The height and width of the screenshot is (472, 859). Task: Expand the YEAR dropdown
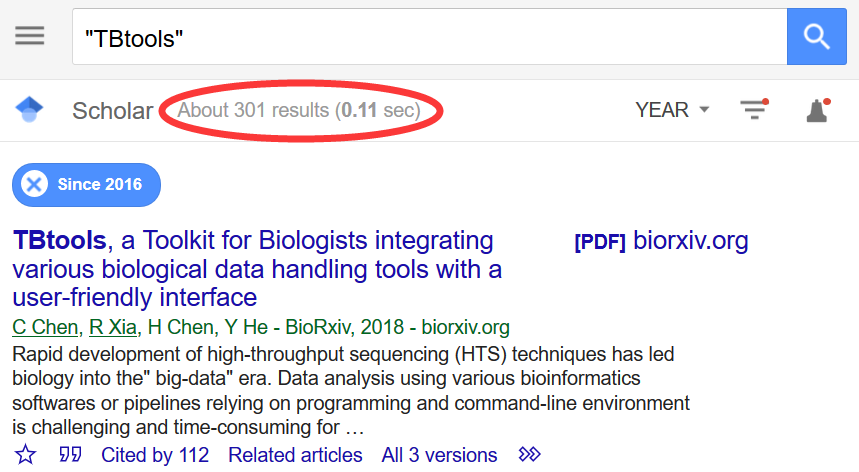point(672,110)
